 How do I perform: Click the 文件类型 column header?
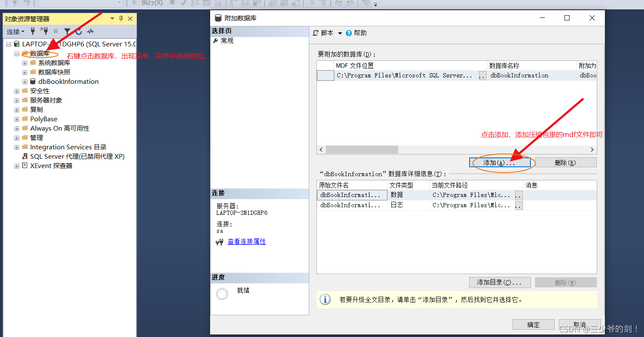point(409,185)
